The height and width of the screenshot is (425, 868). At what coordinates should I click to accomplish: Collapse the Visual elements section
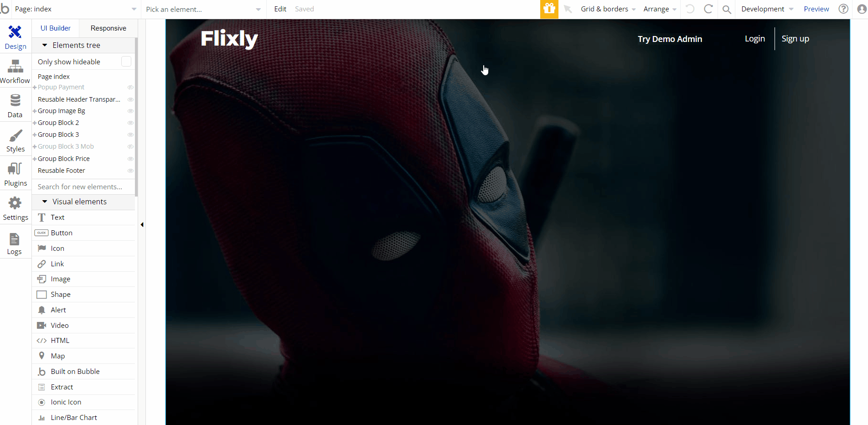(45, 202)
